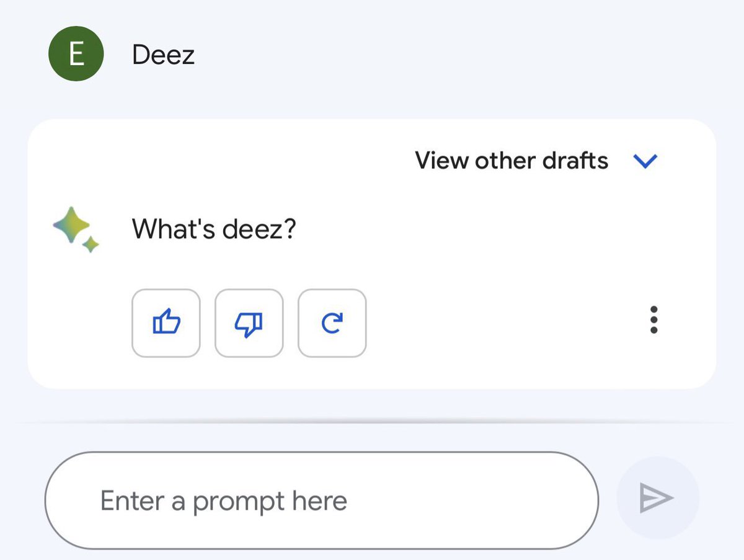Viewport: 744px width, 560px height.
Task: Click the Bard sparkle logo icon
Action: click(x=76, y=229)
